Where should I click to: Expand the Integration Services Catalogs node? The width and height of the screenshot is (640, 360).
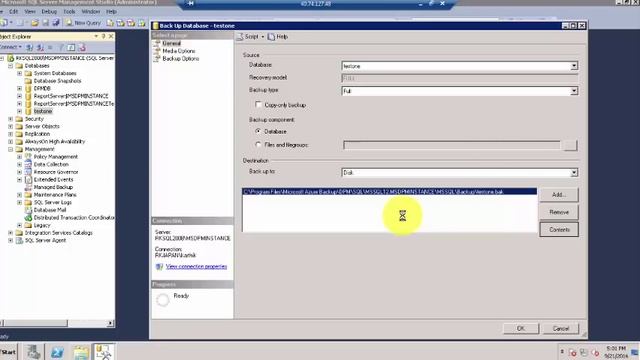[11, 233]
